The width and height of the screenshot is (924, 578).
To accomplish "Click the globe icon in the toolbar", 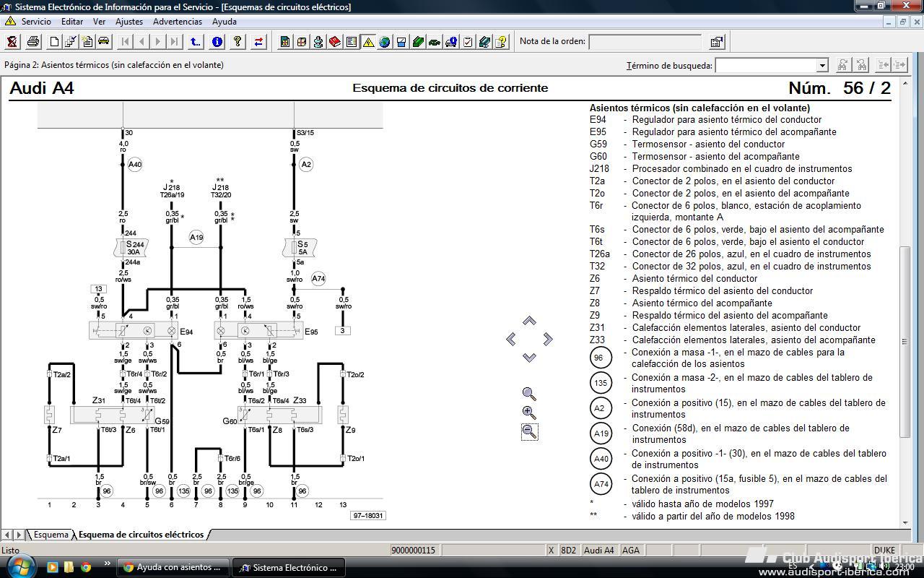I will pos(384,42).
